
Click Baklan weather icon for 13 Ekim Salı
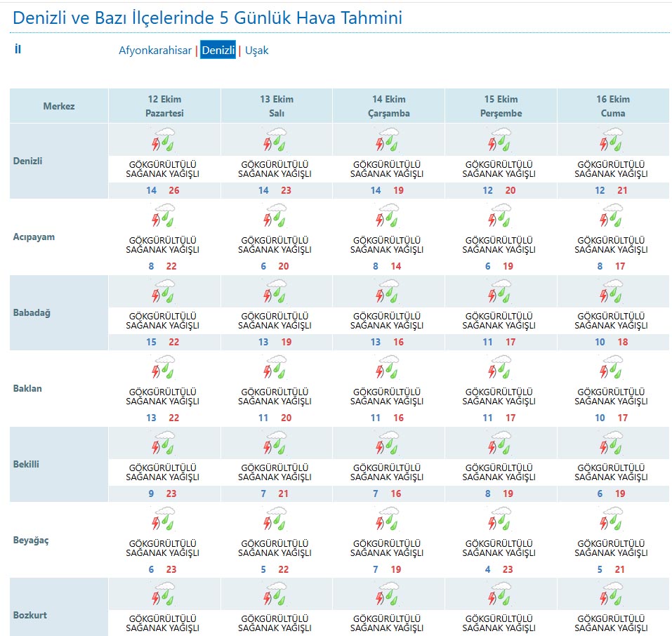[x=275, y=367]
